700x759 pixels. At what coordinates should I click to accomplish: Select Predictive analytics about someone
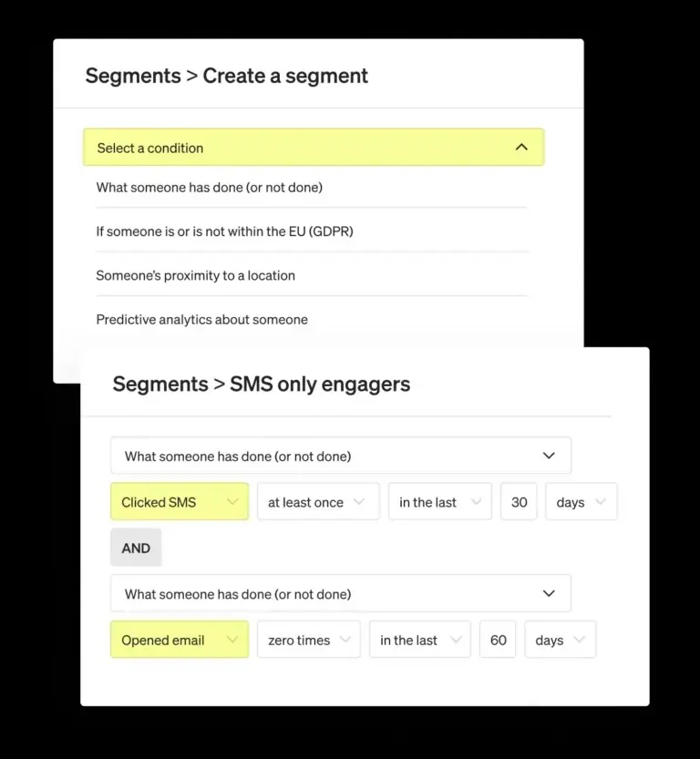201,320
